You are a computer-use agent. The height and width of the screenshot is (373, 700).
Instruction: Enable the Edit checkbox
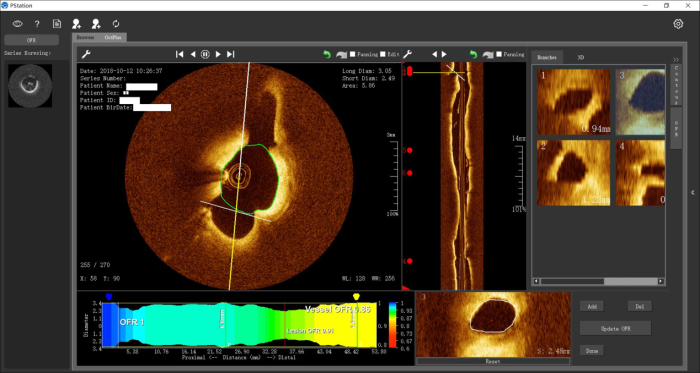click(x=383, y=54)
